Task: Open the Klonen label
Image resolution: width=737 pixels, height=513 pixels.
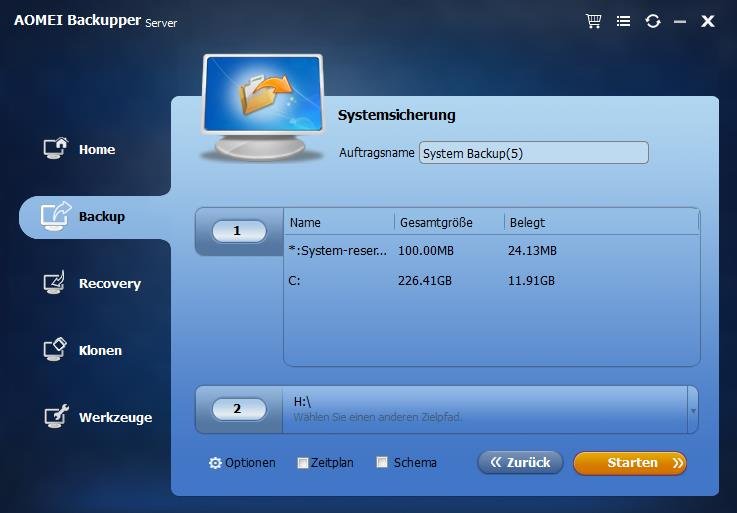Action: [x=101, y=350]
